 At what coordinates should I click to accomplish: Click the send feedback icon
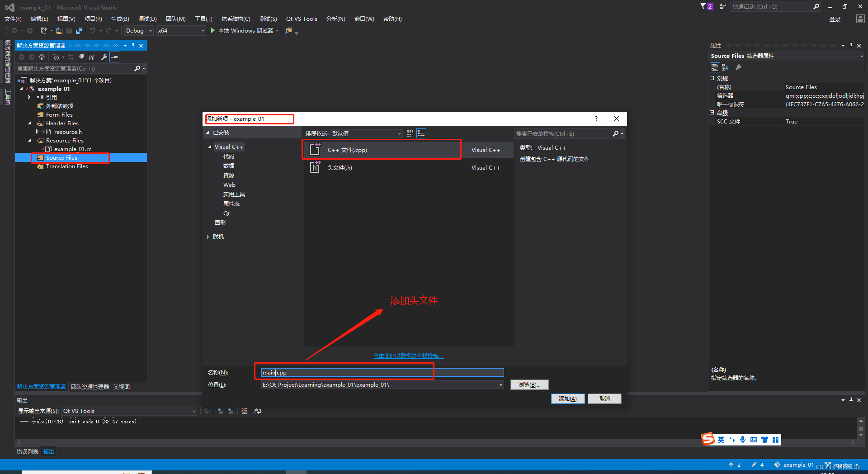[723, 6]
